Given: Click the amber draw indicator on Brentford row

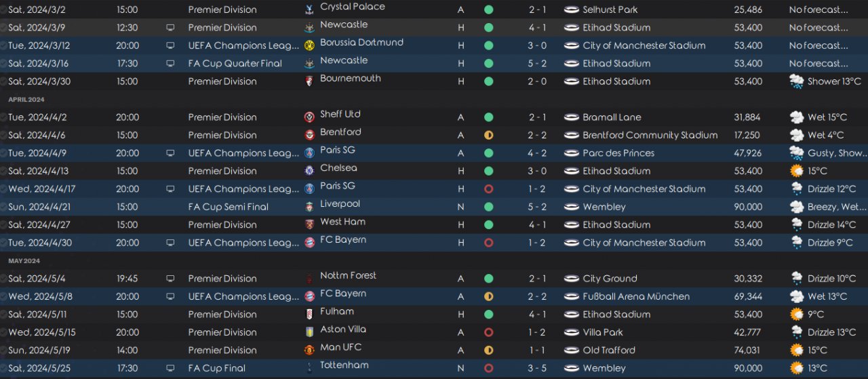Looking at the screenshot, I should point(488,135).
